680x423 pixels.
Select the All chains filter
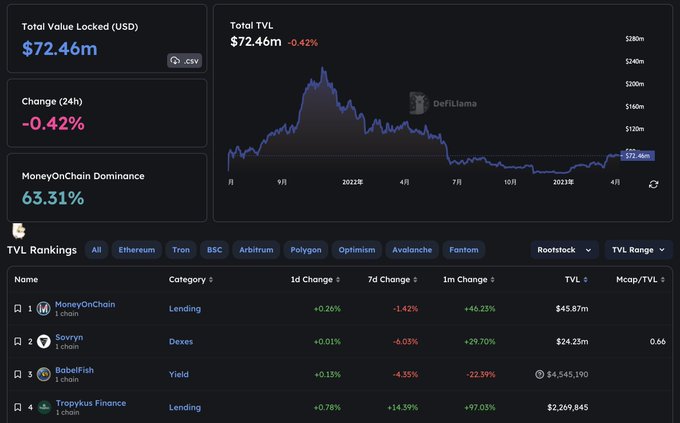[96, 250]
